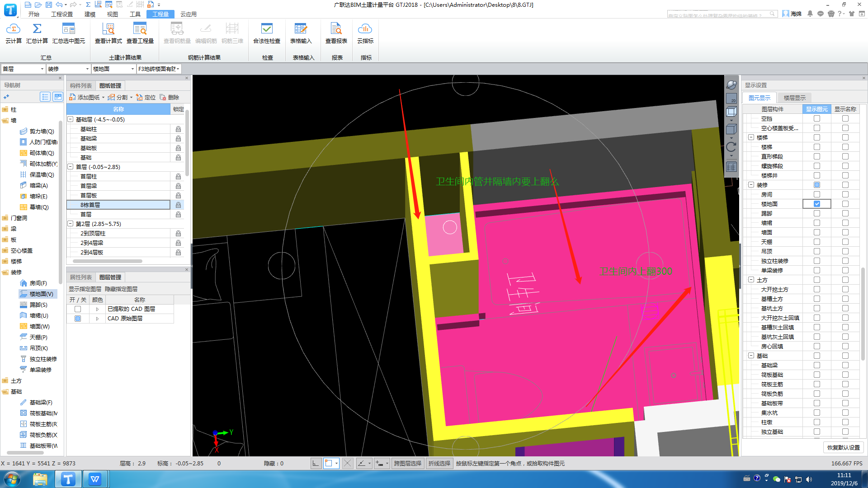
Task: Open 查看计算式 tool
Action: coord(108,33)
